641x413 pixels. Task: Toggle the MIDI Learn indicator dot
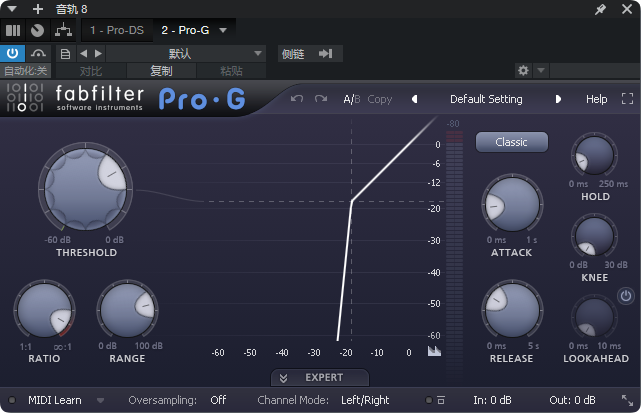[12, 400]
